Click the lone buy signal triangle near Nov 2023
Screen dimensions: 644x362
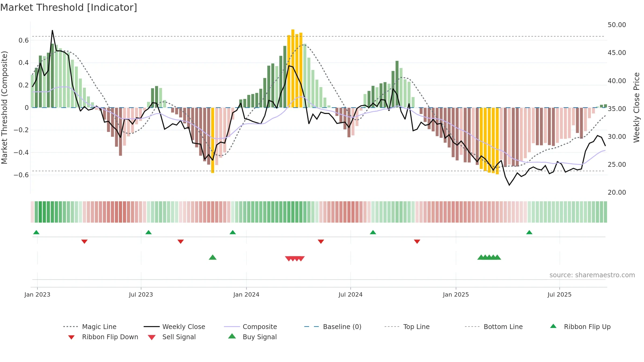tap(213, 257)
